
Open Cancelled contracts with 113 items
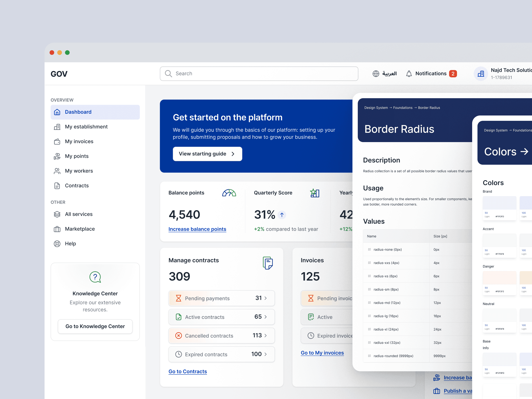coord(266,336)
